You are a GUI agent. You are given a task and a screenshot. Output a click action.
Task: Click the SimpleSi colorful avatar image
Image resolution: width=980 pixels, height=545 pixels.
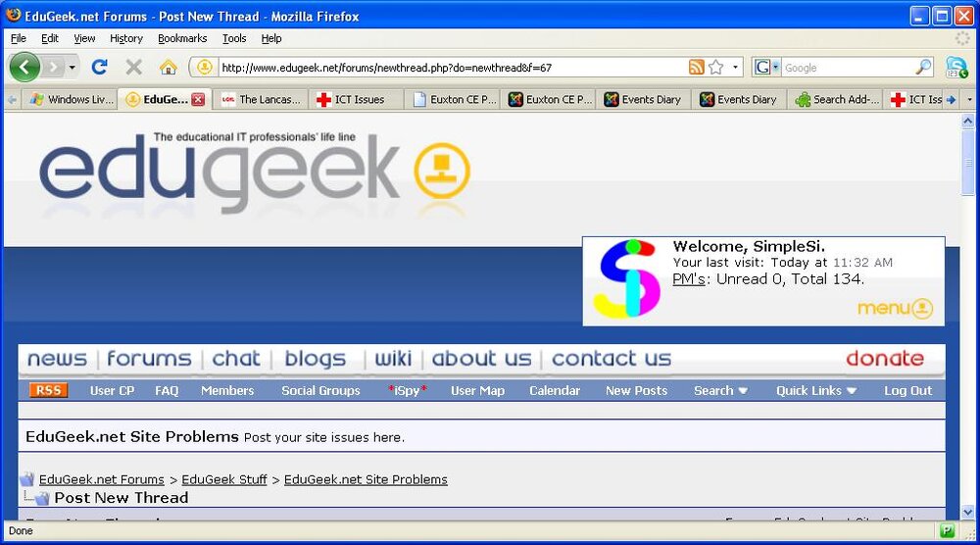[626, 279]
